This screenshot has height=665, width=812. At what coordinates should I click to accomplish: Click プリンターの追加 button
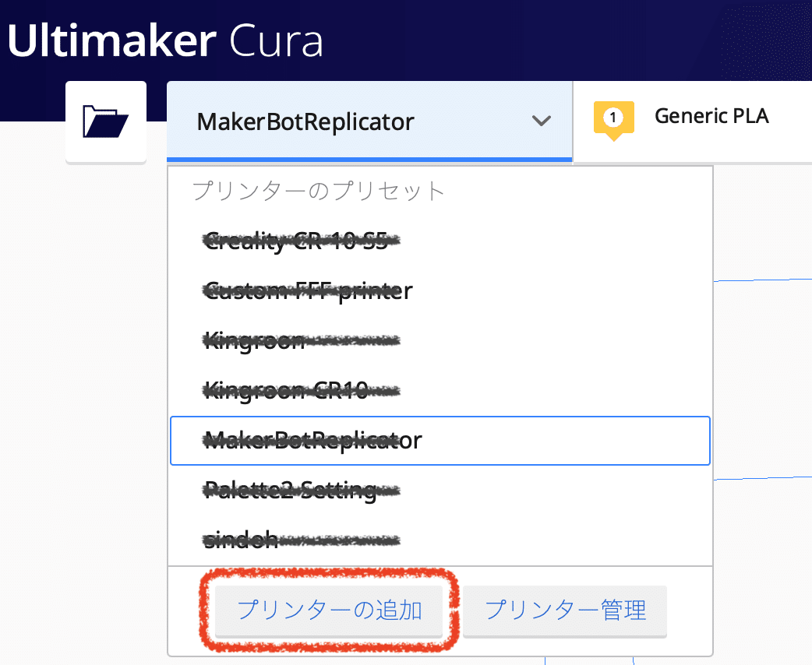coord(329,610)
